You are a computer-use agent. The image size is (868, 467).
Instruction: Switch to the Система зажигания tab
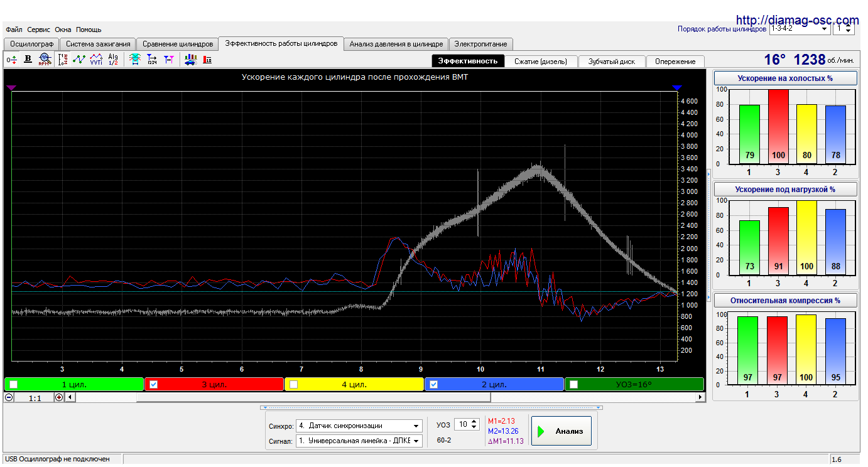point(98,44)
